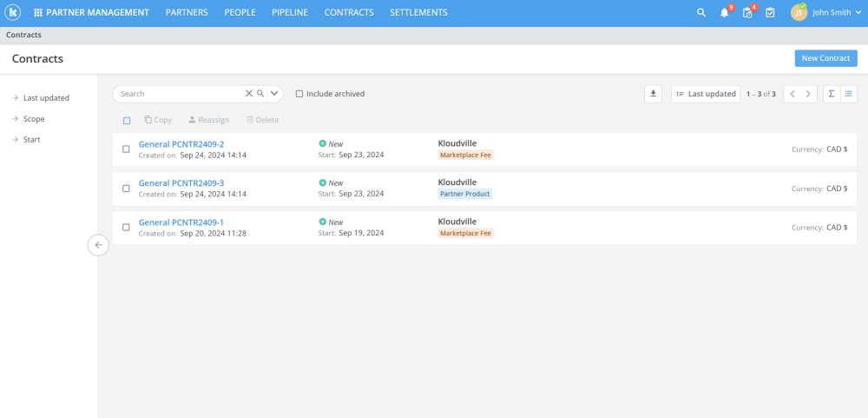Open the Pipeline menu
This screenshot has width=868, height=418.
[290, 12]
